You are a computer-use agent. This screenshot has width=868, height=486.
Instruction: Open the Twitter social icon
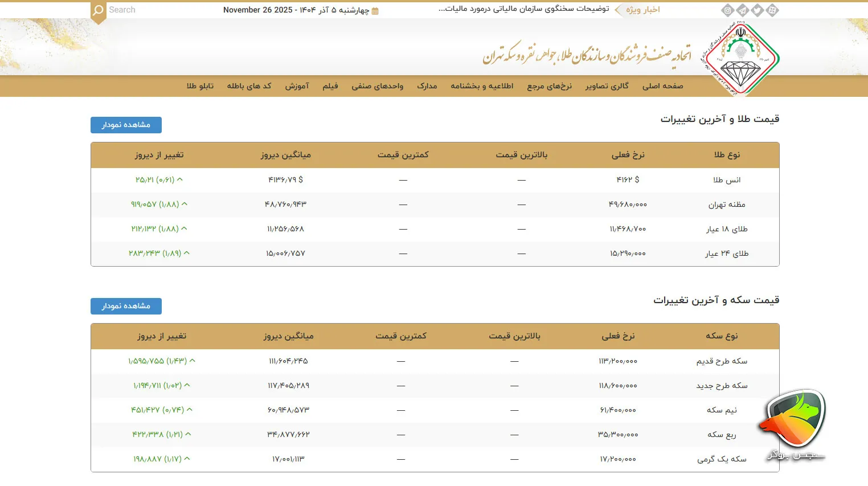[x=758, y=10]
